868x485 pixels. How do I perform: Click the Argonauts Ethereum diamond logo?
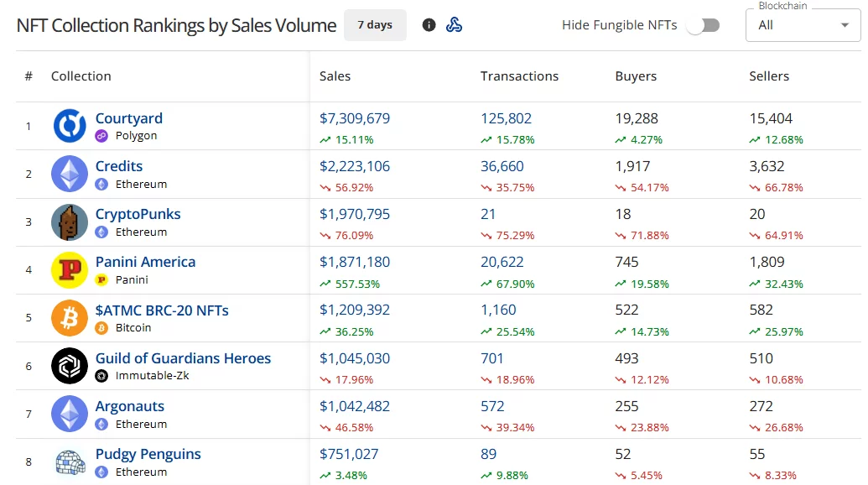coord(70,414)
